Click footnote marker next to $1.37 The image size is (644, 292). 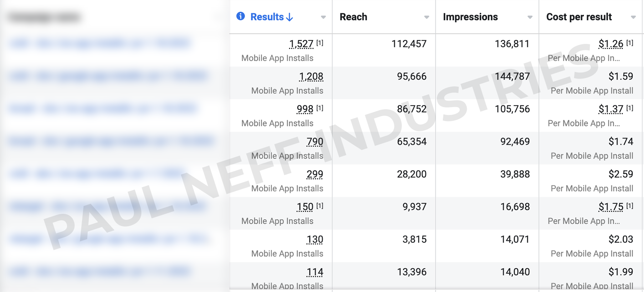(630, 108)
